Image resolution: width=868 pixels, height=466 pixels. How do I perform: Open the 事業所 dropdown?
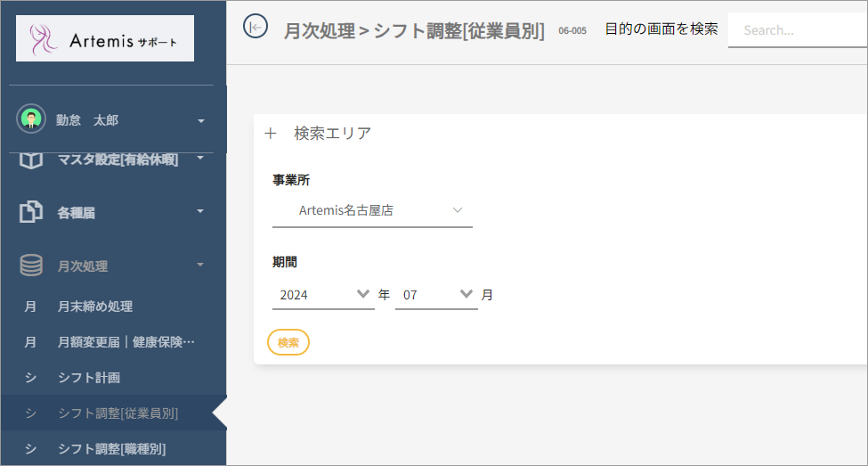point(372,211)
